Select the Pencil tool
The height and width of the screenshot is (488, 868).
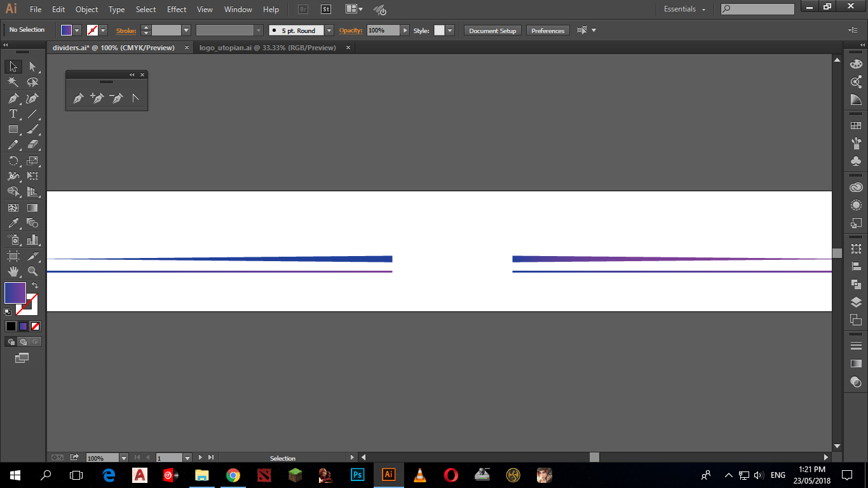click(13, 145)
